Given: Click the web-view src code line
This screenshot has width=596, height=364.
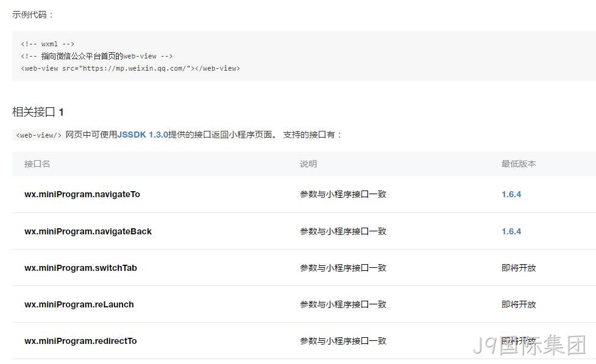Looking at the screenshot, I should tap(130, 68).
